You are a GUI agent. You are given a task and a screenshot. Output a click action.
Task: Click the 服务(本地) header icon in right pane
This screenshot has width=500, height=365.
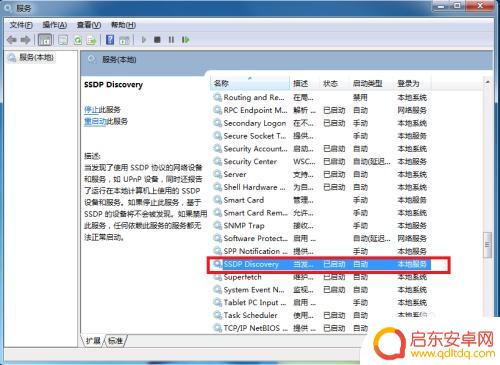(x=92, y=60)
